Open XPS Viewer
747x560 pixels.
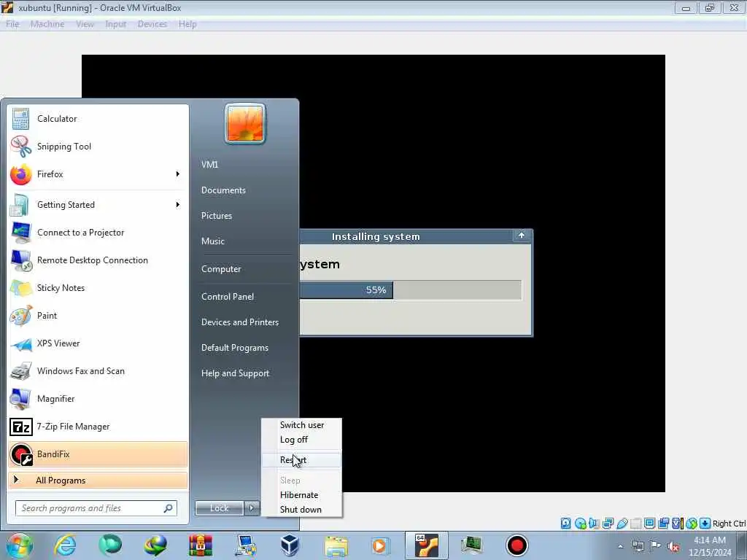(98, 343)
